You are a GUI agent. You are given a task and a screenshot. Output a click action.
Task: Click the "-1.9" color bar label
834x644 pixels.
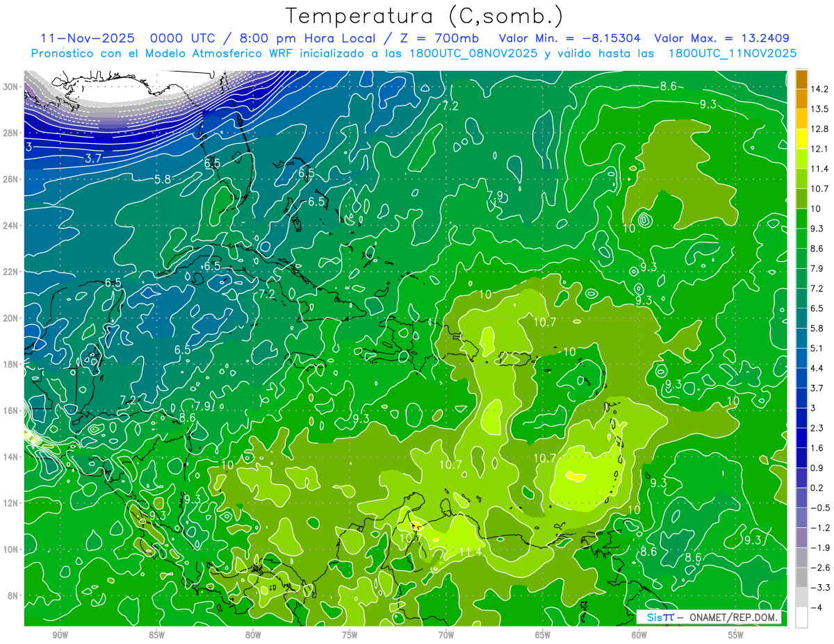(819, 547)
